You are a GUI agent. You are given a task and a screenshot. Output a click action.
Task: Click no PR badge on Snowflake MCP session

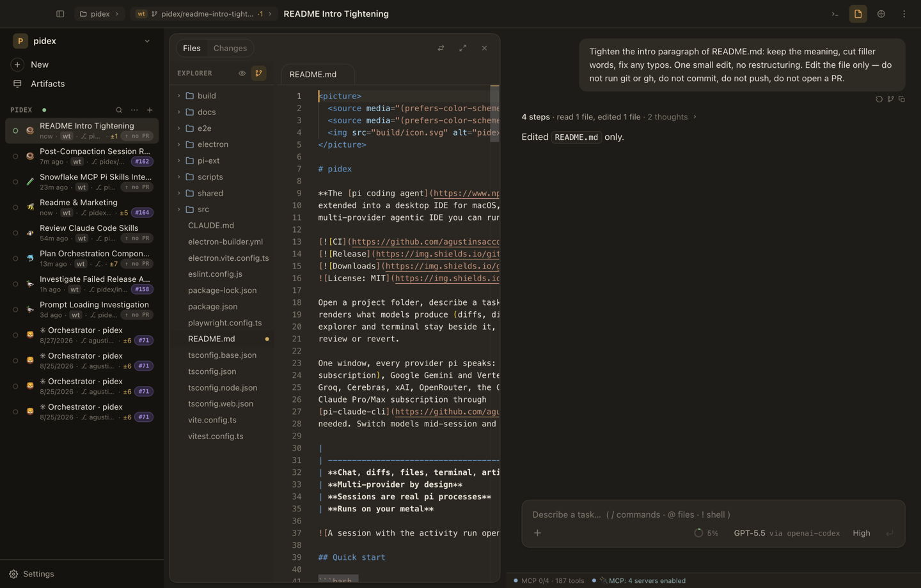pos(137,187)
